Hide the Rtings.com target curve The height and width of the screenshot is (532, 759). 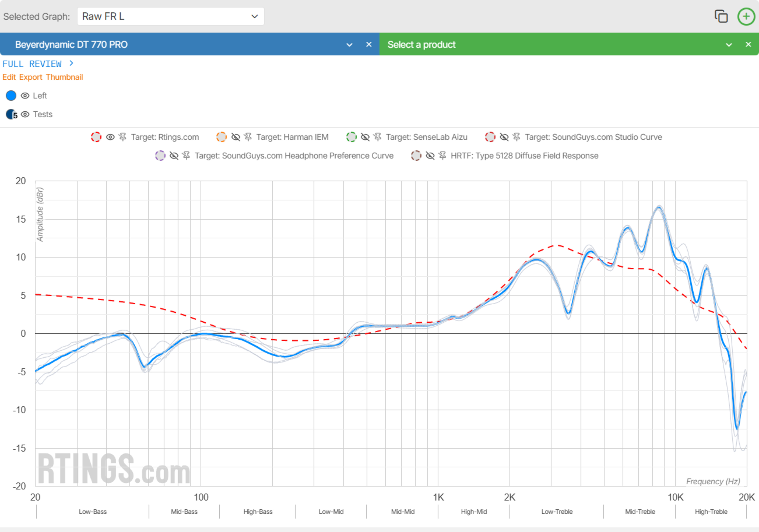pos(110,137)
